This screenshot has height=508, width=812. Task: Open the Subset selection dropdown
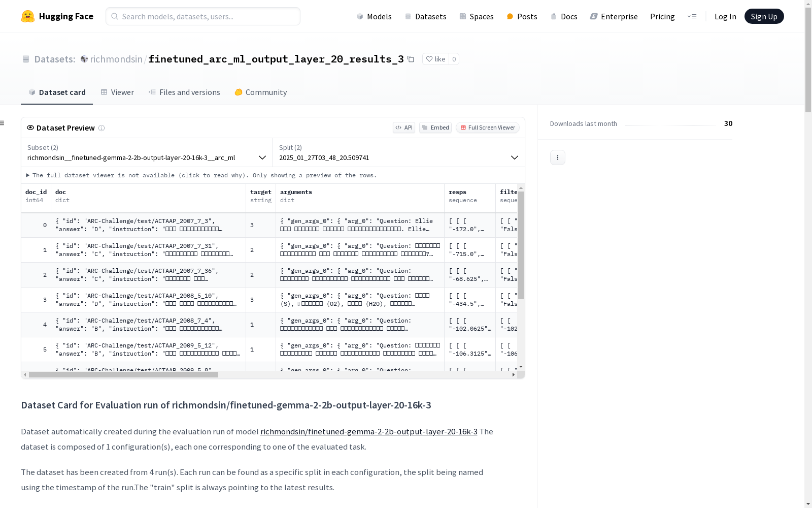pyautogui.click(x=147, y=152)
